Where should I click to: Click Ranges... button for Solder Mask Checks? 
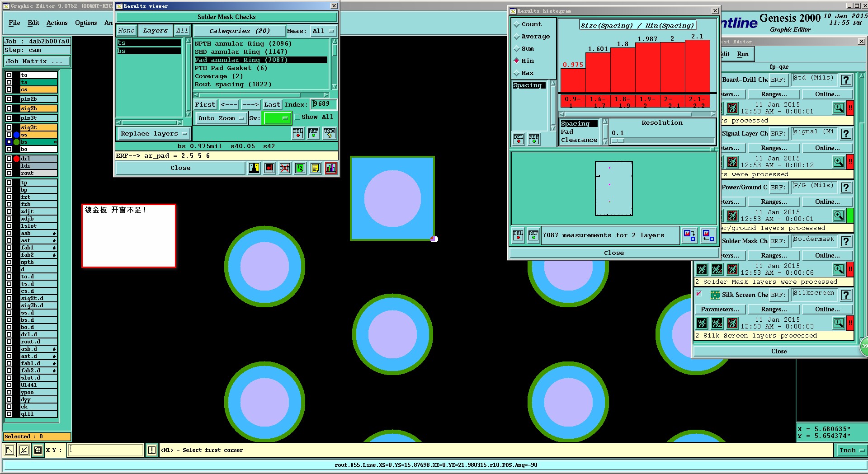pos(774,256)
